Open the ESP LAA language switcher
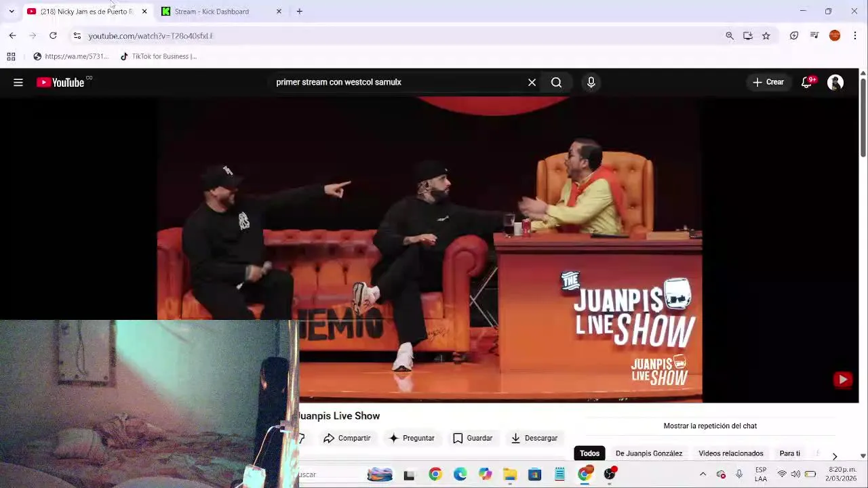 [x=761, y=474]
